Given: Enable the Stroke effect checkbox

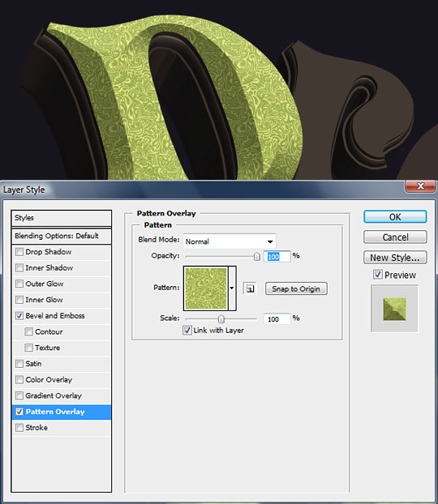Looking at the screenshot, I should [19, 428].
